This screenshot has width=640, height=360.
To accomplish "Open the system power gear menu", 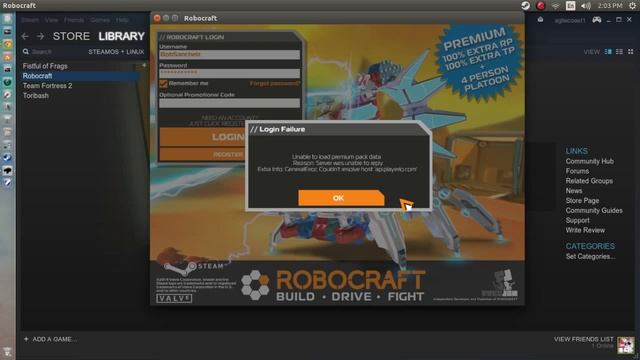I will tap(632, 5).
